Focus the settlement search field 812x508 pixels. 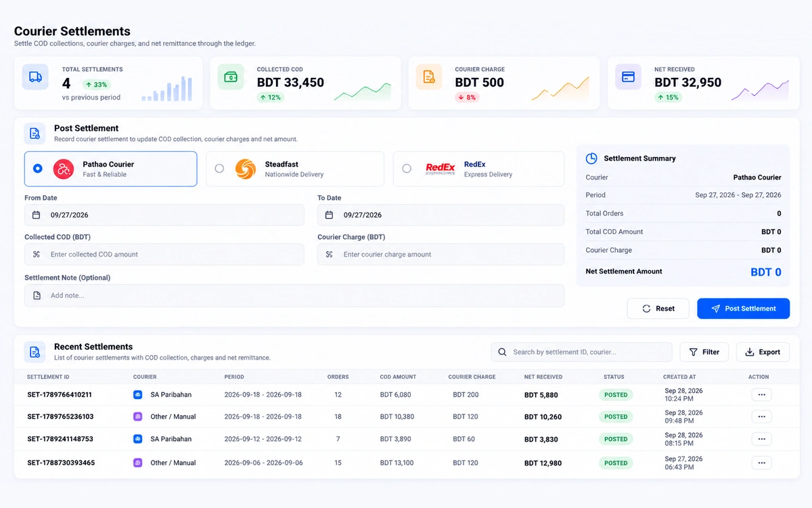pyautogui.click(x=581, y=352)
